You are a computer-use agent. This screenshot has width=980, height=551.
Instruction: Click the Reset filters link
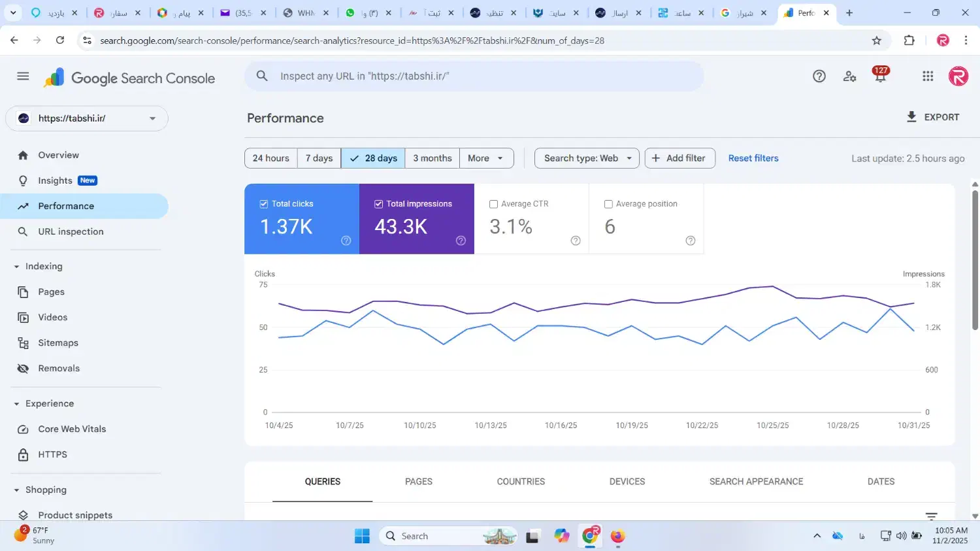click(x=753, y=158)
